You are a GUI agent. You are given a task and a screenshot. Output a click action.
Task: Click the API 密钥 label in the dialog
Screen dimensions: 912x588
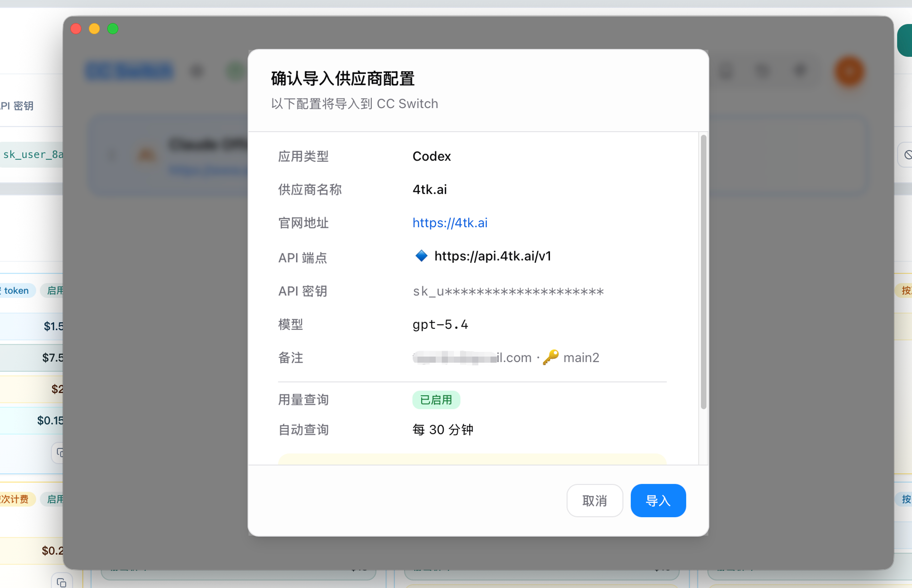[x=303, y=291]
